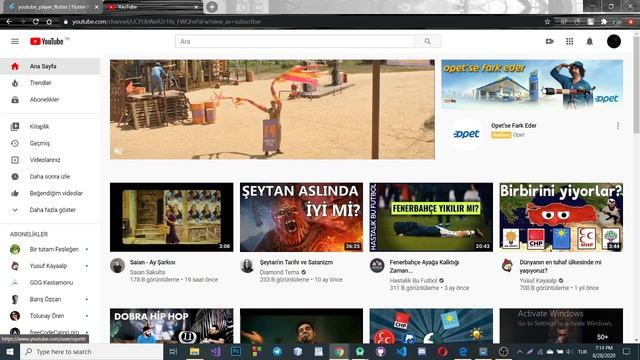Open the Opet ad options menu
The height and width of the screenshot is (360, 640).
618,126
